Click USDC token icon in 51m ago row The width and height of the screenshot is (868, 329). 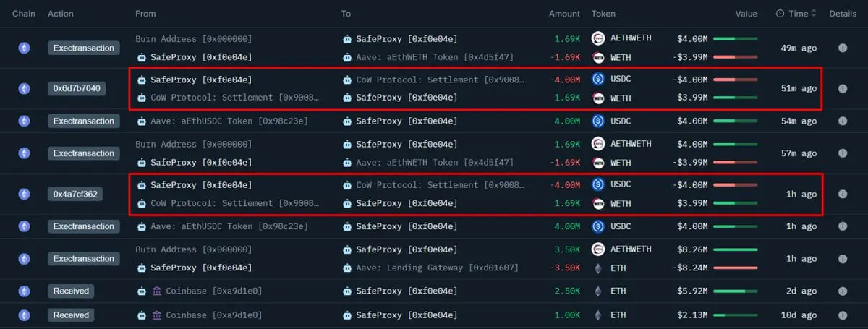pyautogui.click(x=598, y=80)
